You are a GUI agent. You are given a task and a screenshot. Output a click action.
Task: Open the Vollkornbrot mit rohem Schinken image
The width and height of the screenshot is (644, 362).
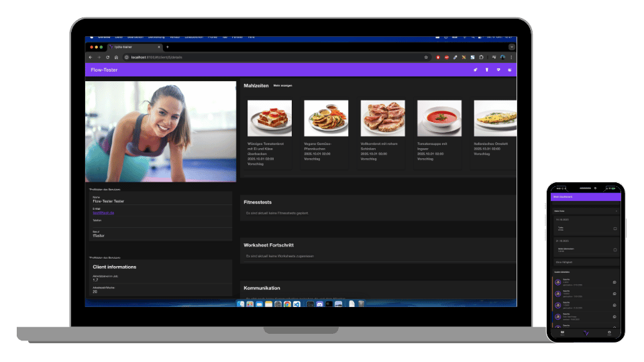click(383, 118)
